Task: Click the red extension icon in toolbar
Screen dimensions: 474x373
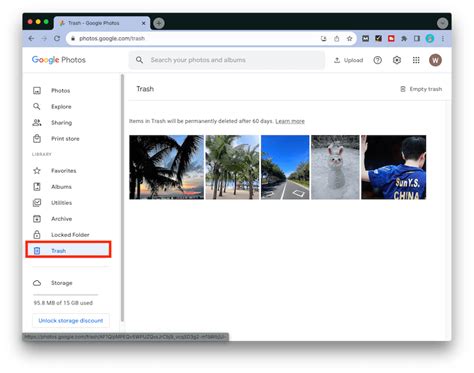Action: (391, 38)
